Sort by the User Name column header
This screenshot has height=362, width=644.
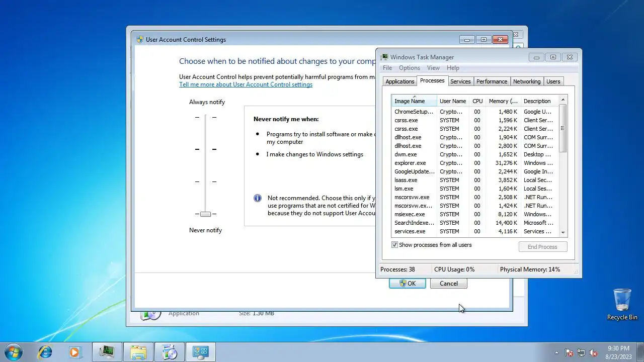[453, 101]
